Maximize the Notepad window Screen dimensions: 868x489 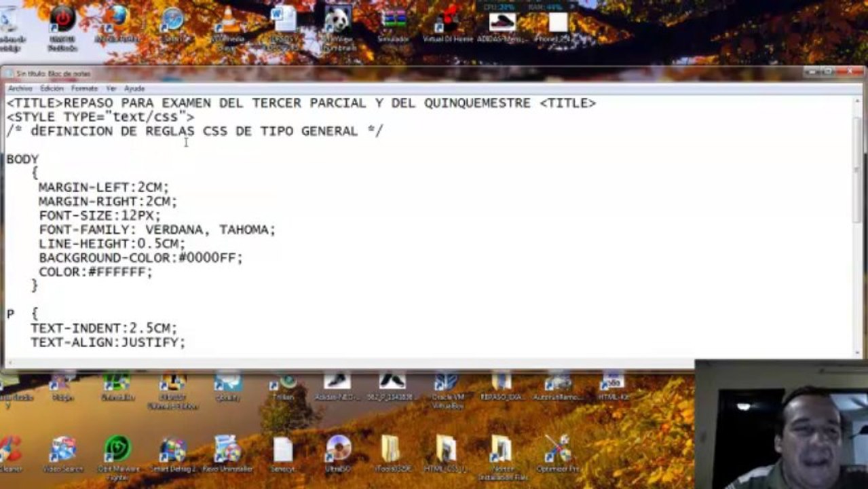828,71
